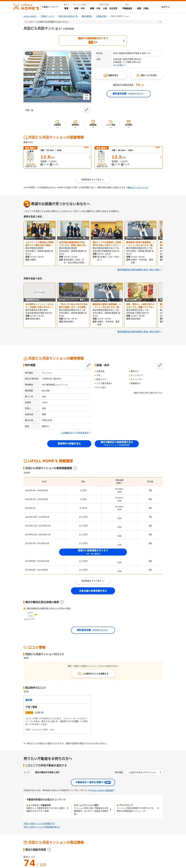Click 無料査定依頼 button below price chart

pyautogui.click(x=93, y=630)
